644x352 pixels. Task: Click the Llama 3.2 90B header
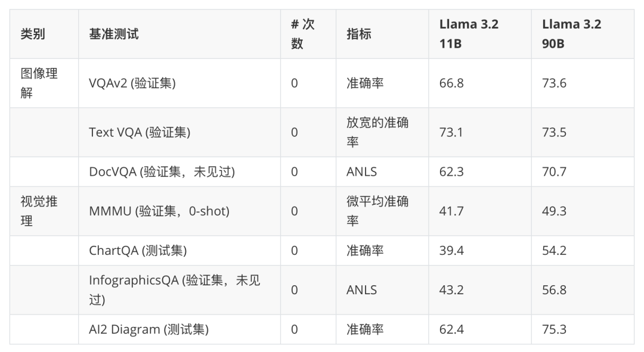[571, 34]
